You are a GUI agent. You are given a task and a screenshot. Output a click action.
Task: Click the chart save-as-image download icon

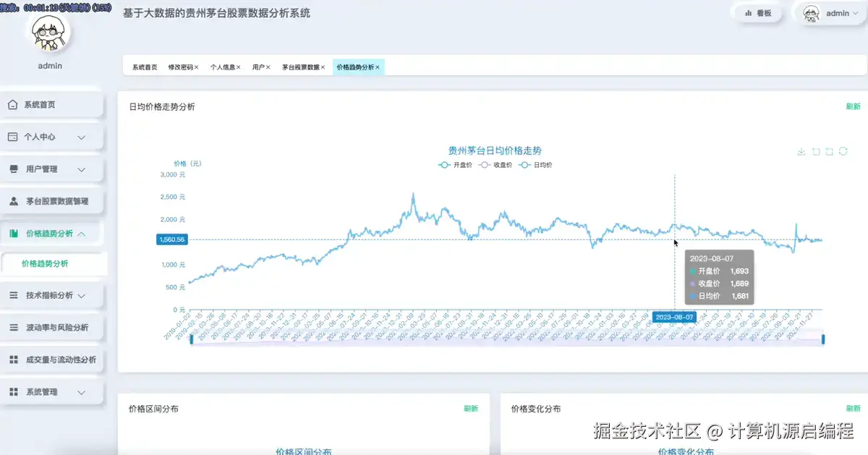pyautogui.click(x=801, y=151)
